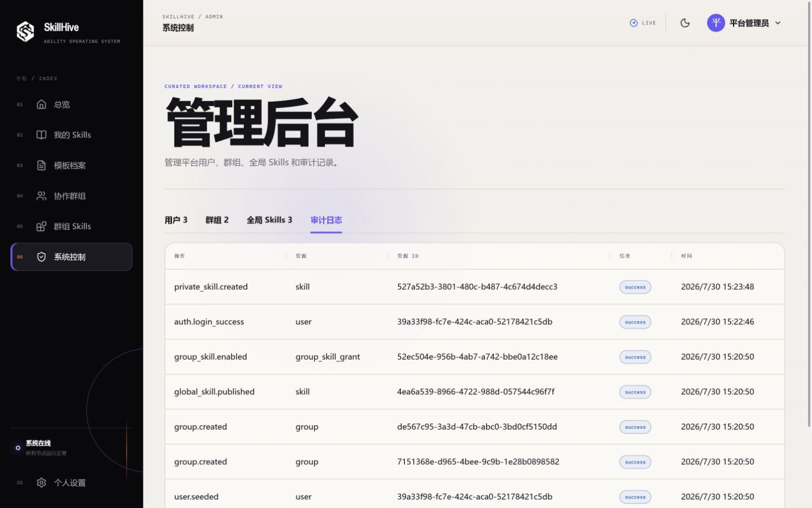Click the 平 user avatar circle
This screenshot has height=508, width=812.
[x=716, y=23]
